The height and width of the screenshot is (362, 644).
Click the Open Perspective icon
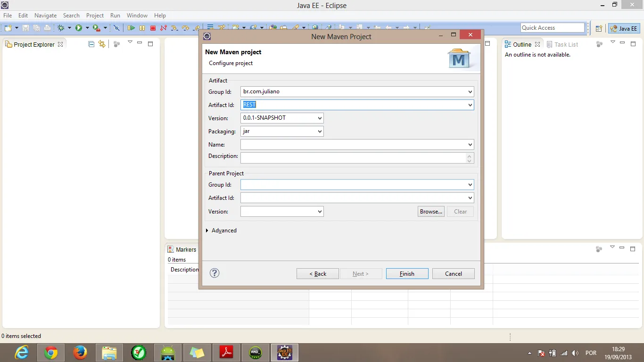(599, 28)
